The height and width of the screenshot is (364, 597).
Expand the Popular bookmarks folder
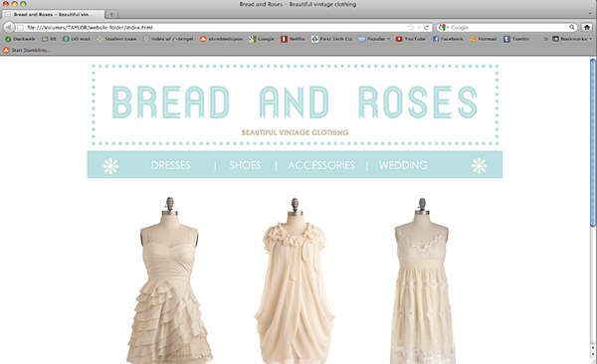point(374,39)
